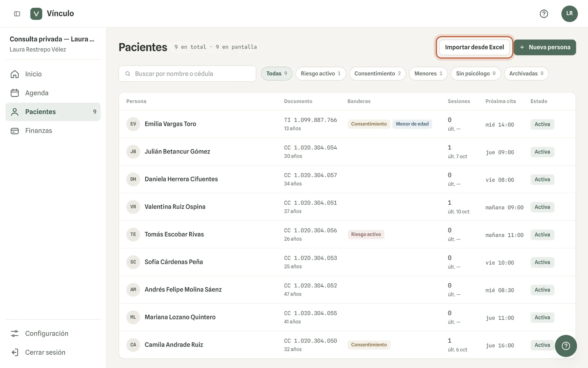Viewport: 588px width, 368px height.
Task: Click the Nueva persona button
Action: pyautogui.click(x=545, y=47)
